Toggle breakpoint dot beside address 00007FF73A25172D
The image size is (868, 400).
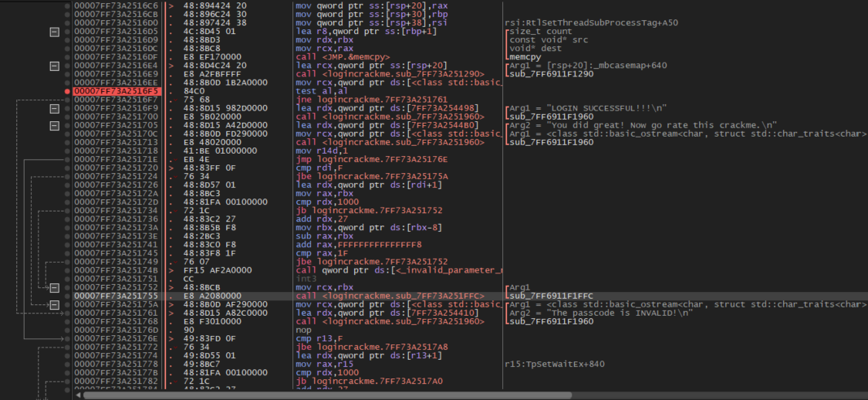(67, 202)
